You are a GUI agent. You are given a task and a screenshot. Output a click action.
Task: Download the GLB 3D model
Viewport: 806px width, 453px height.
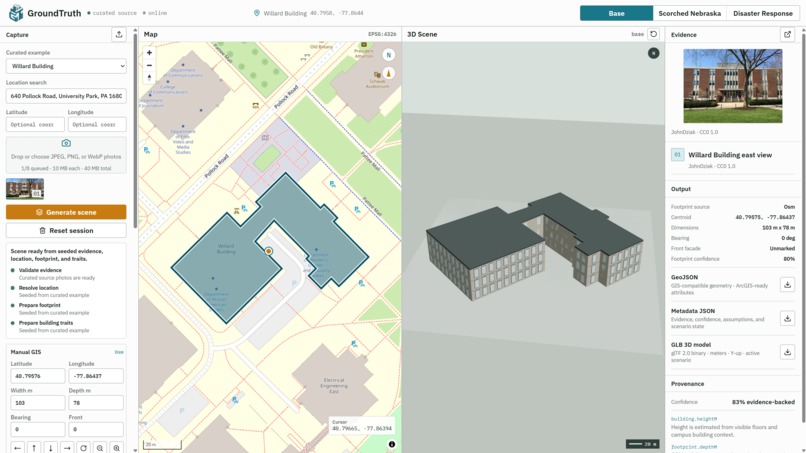click(787, 352)
